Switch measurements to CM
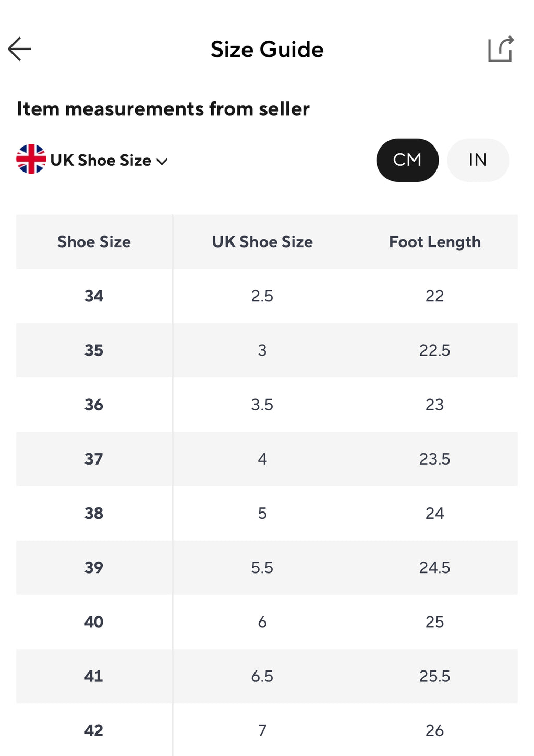The image size is (534, 756). pyautogui.click(x=407, y=160)
